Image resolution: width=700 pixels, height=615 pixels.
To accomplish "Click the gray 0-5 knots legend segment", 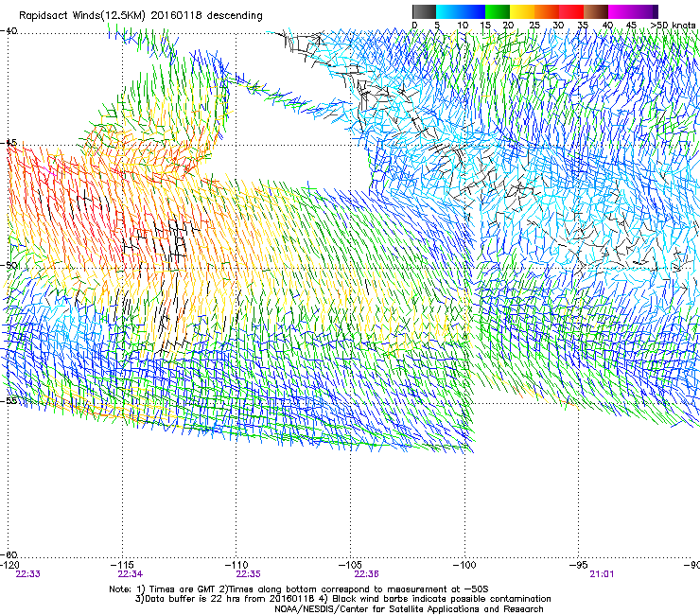I will coord(425,11).
